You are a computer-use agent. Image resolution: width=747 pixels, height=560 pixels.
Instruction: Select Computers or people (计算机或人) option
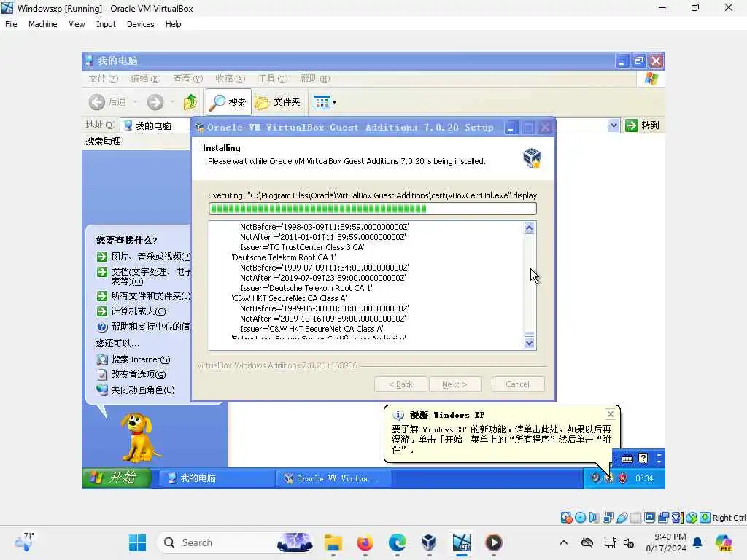(x=132, y=311)
